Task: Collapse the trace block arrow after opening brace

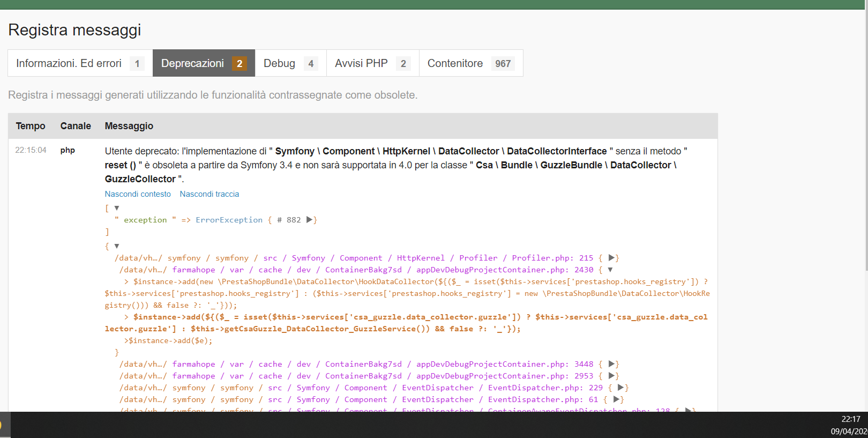Action: coord(117,246)
